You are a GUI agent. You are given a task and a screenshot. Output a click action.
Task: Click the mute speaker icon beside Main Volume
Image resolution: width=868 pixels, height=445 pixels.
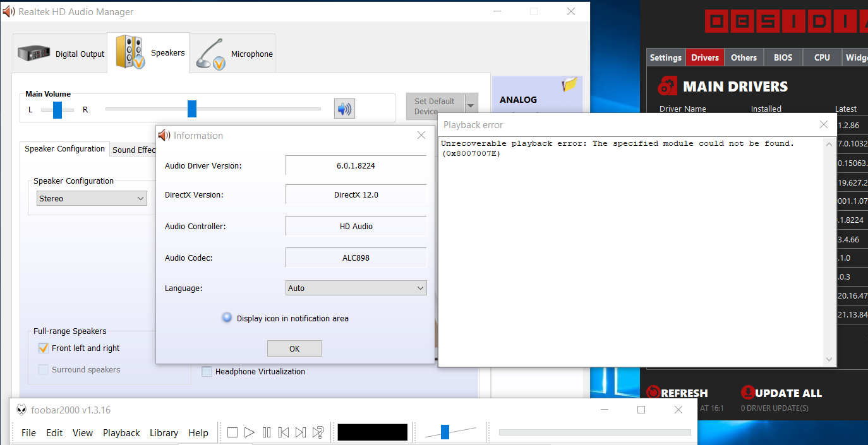[344, 109]
